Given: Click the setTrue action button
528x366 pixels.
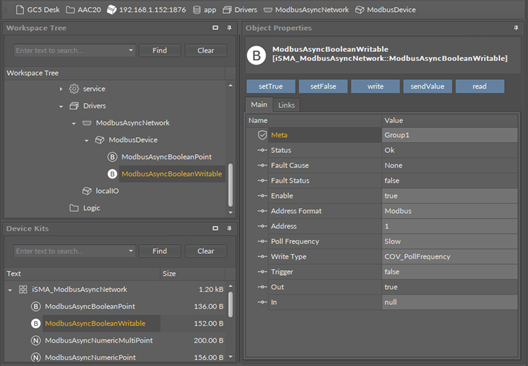Looking at the screenshot, I should [x=271, y=87].
